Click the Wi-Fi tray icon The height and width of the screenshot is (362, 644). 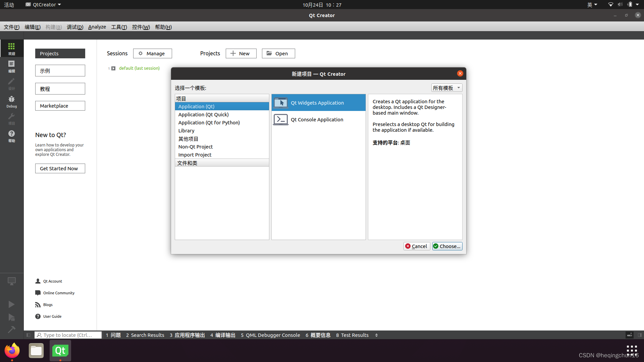(610, 5)
